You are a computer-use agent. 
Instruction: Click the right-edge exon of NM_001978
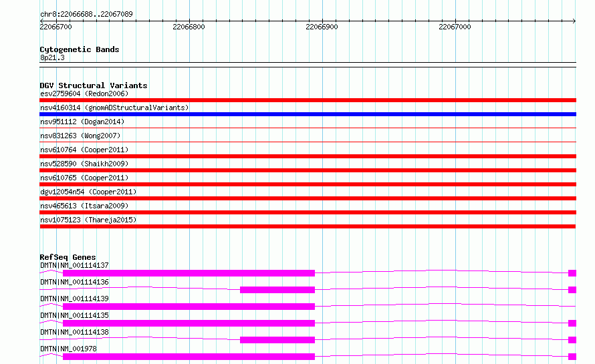(572, 357)
